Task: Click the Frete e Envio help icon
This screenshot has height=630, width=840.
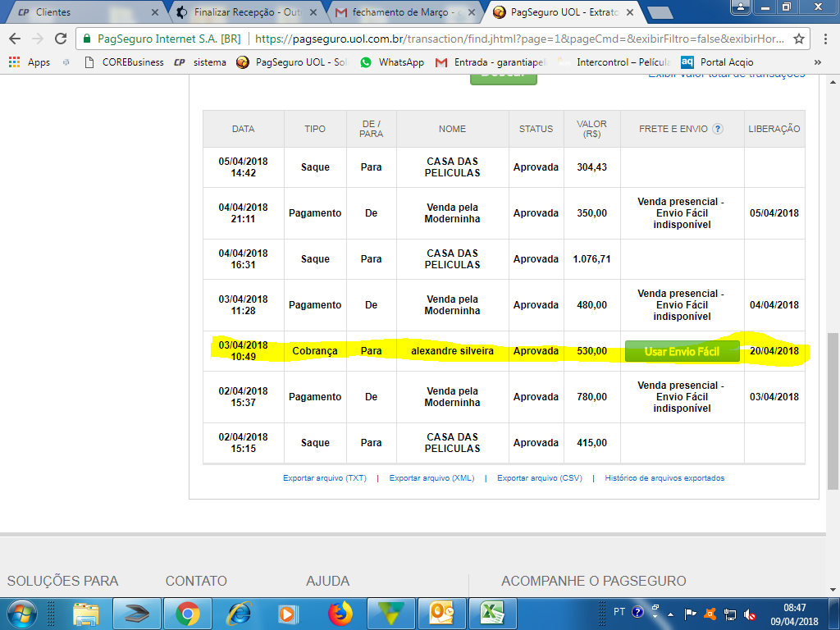Action: tap(718, 129)
